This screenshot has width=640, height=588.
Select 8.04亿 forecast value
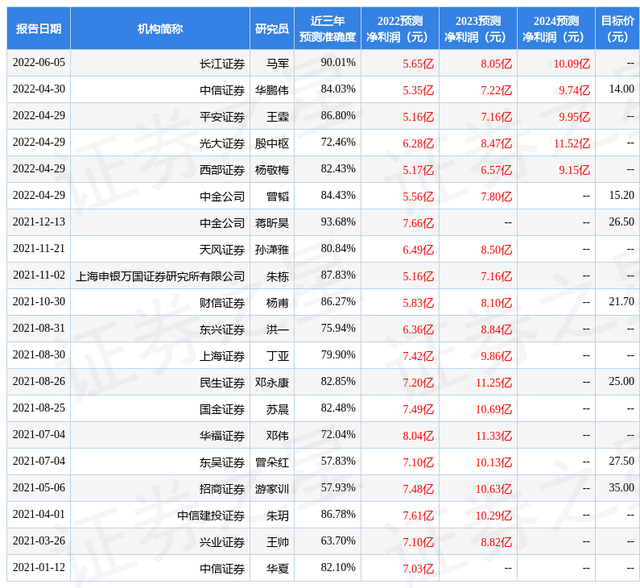click(x=418, y=436)
